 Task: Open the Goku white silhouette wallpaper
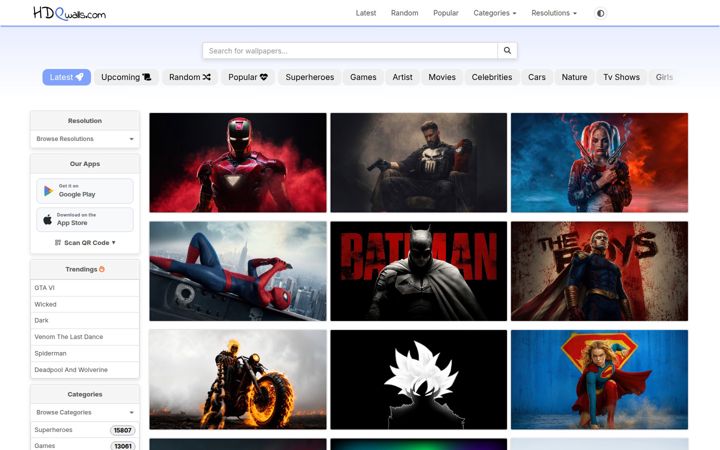click(419, 379)
